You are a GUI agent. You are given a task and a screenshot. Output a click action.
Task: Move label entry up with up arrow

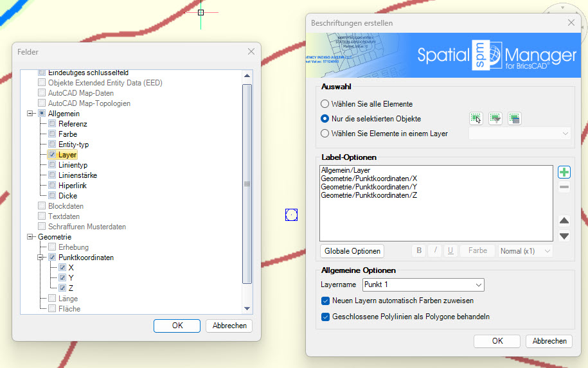(564, 221)
